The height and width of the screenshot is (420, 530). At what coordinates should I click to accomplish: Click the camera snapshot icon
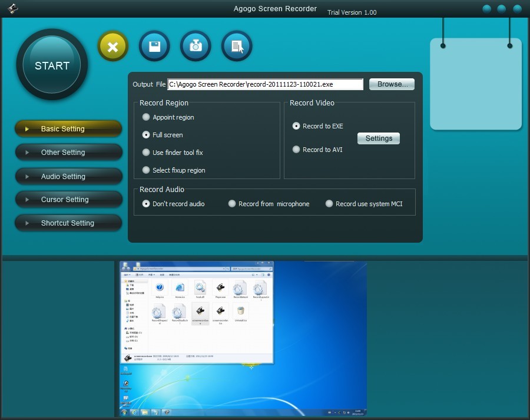click(x=196, y=47)
